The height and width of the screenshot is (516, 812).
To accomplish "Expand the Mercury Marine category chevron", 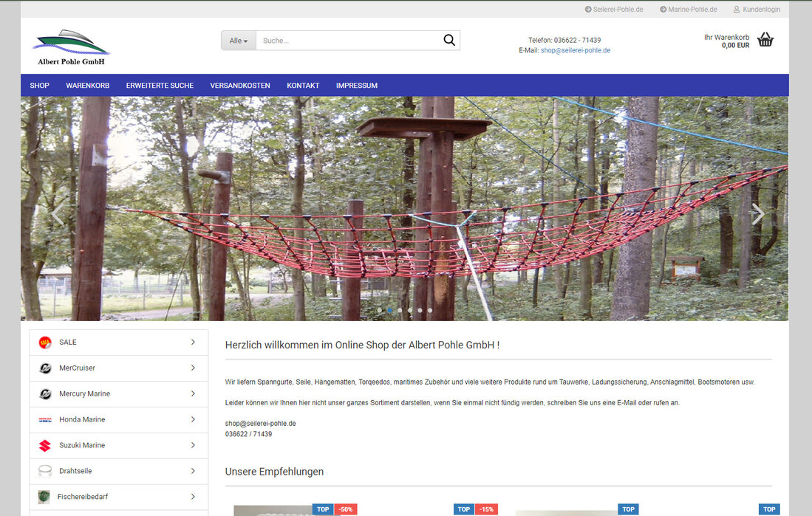I will point(193,393).
